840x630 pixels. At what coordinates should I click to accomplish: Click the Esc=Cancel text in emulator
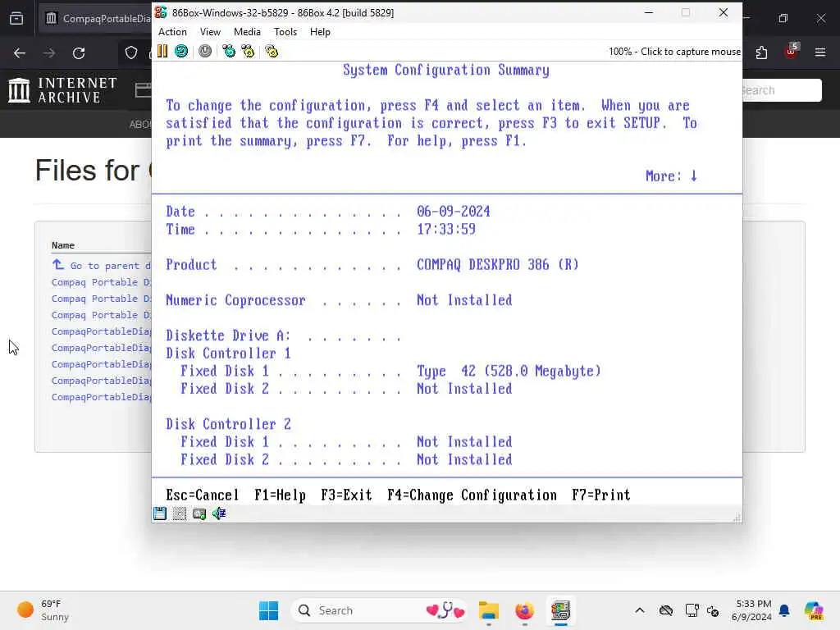202,495
